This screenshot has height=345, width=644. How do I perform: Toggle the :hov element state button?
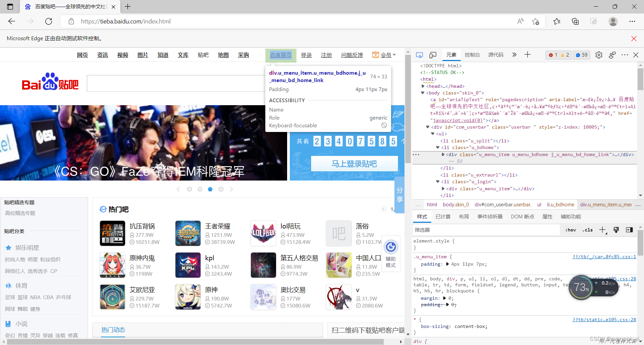(x=571, y=230)
